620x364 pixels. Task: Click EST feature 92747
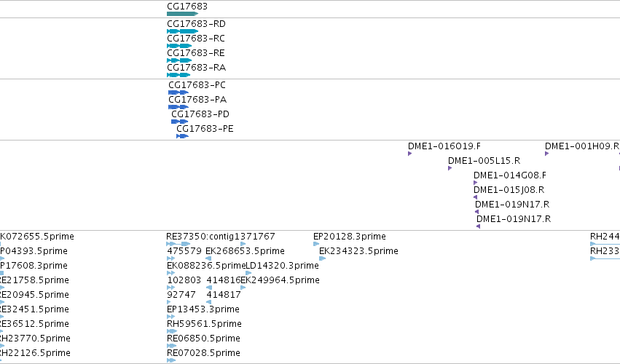(x=169, y=302)
